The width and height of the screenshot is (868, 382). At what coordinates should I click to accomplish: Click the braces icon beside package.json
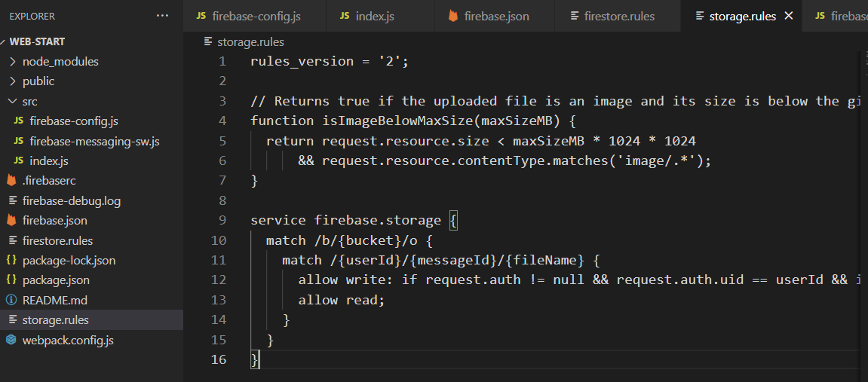pyautogui.click(x=11, y=280)
